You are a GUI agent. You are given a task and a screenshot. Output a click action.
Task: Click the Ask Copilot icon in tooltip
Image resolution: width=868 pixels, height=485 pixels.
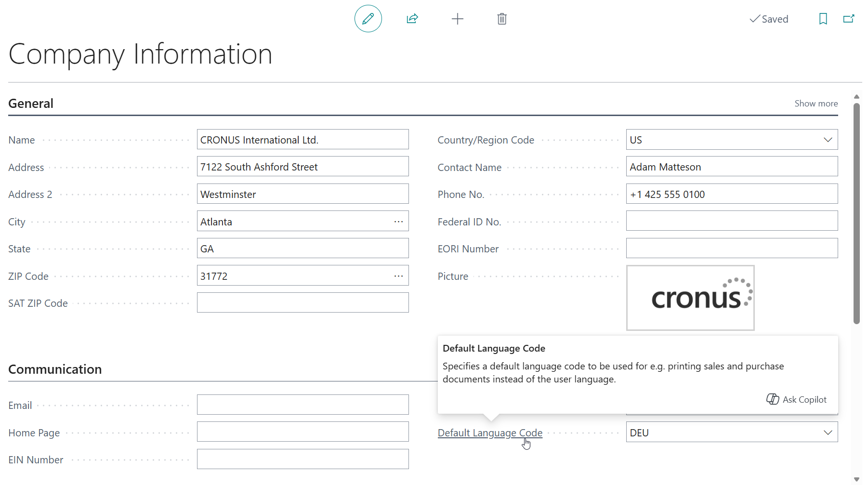tap(773, 399)
